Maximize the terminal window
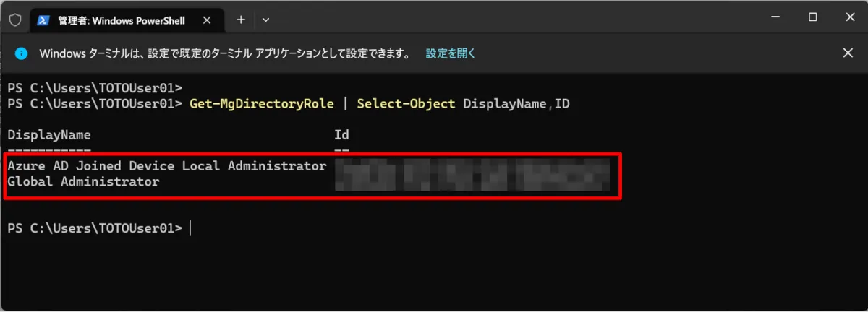868x312 pixels. tap(813, 17)
